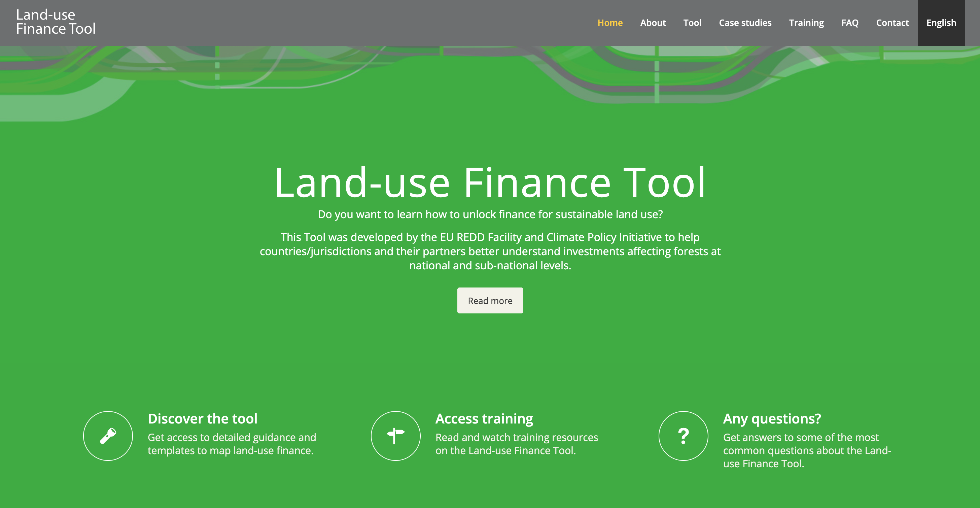The width and height of the screenshot is (980, 508).
Task: Open Case studies from the navigation
Action: (x=745, y=23)
